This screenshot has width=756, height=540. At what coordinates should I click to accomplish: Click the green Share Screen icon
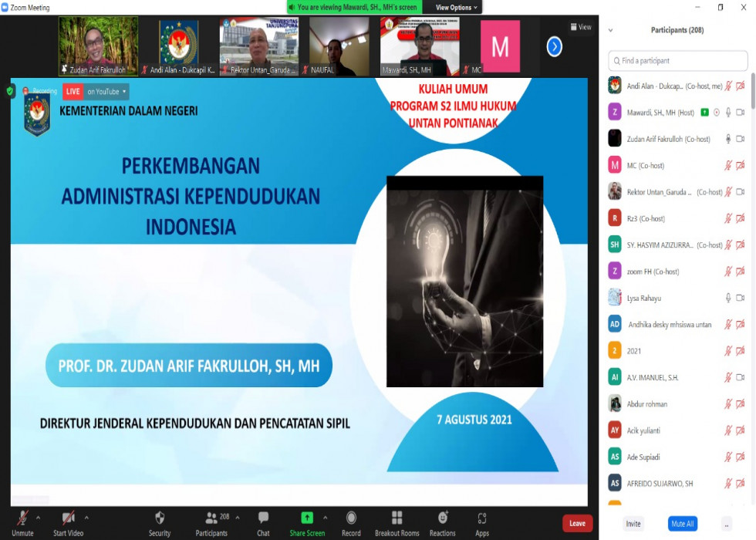(x=307, y=518)
